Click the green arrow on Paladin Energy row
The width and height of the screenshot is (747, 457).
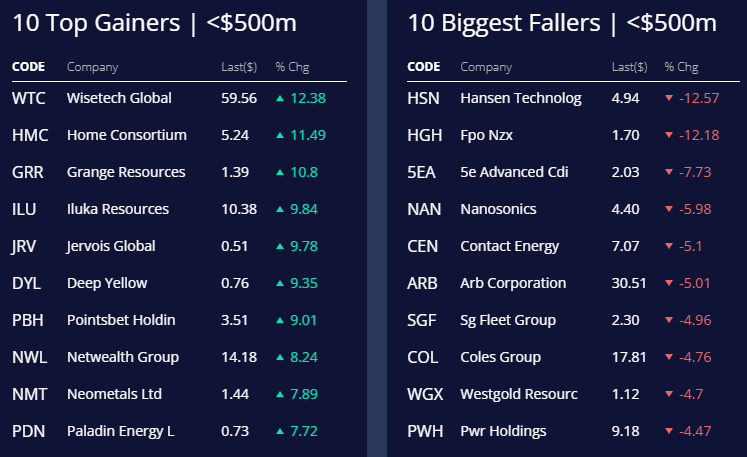pos(281,431)
